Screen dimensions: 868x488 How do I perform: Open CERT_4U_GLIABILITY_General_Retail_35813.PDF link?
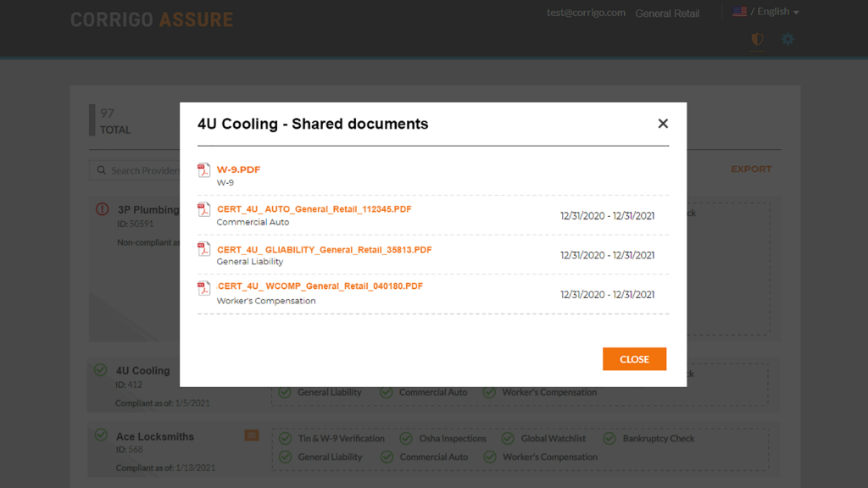coord(324,250)
